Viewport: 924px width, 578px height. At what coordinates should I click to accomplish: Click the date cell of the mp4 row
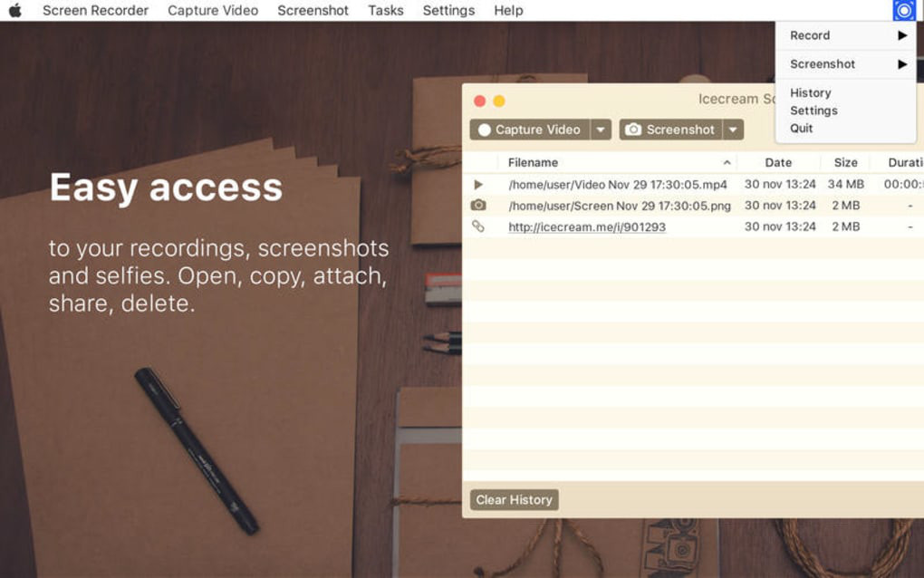(x=780, y=184)
